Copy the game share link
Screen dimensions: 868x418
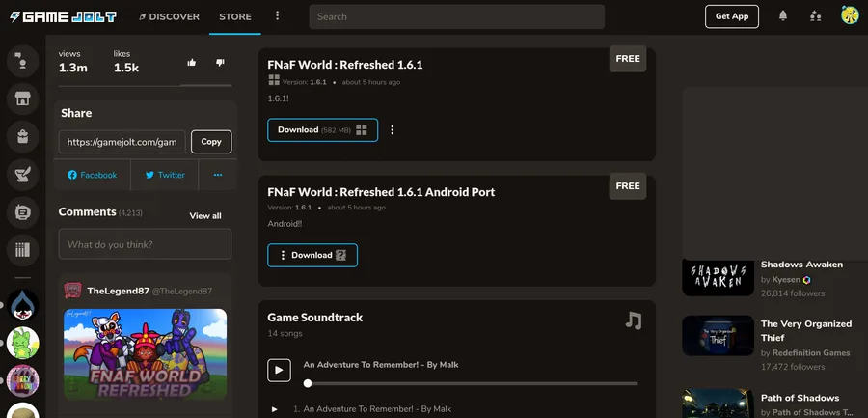coord(211,142)
